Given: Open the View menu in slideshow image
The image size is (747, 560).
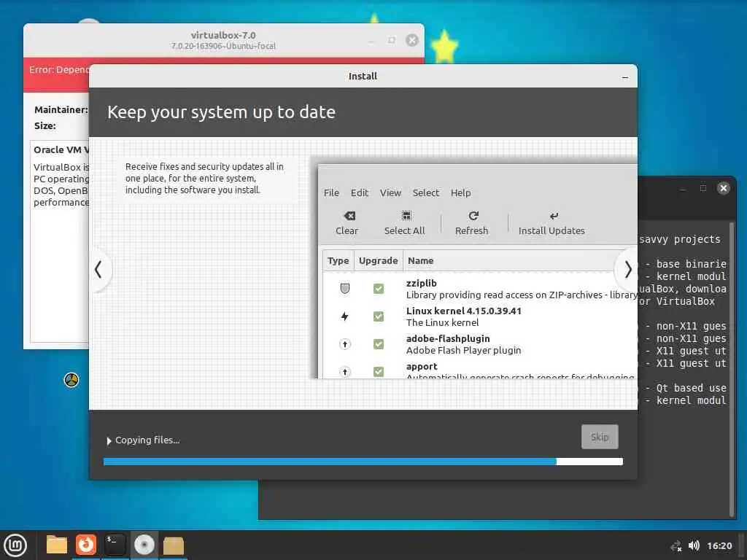Looking at the screenshot, I should pos(390,192).
